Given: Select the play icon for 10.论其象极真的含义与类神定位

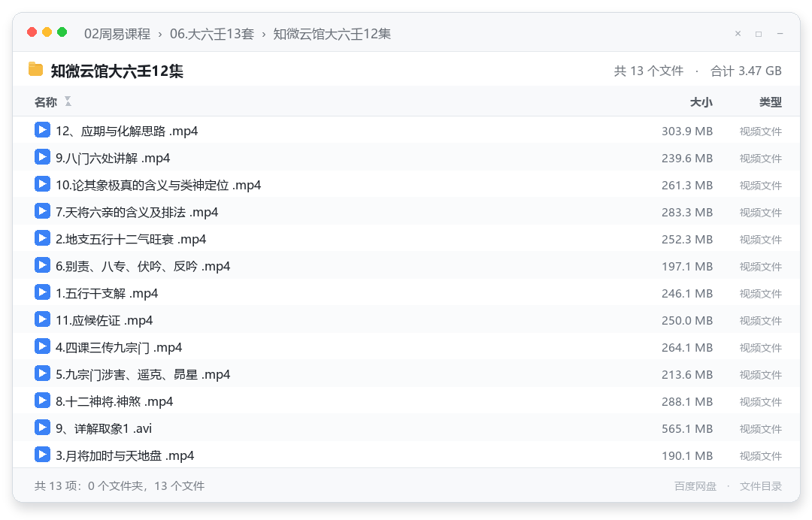Looking at the screenshot, I should 42,183.
